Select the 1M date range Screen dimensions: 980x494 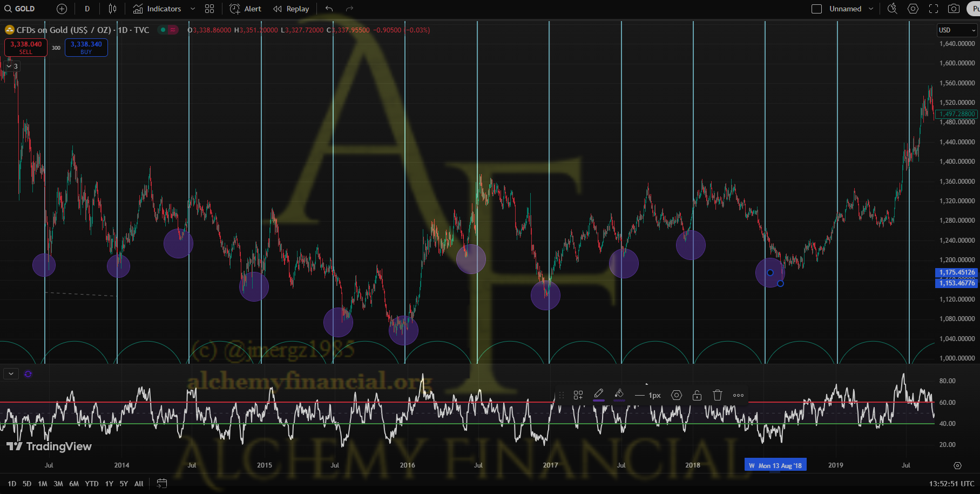[x=43, y=484]
